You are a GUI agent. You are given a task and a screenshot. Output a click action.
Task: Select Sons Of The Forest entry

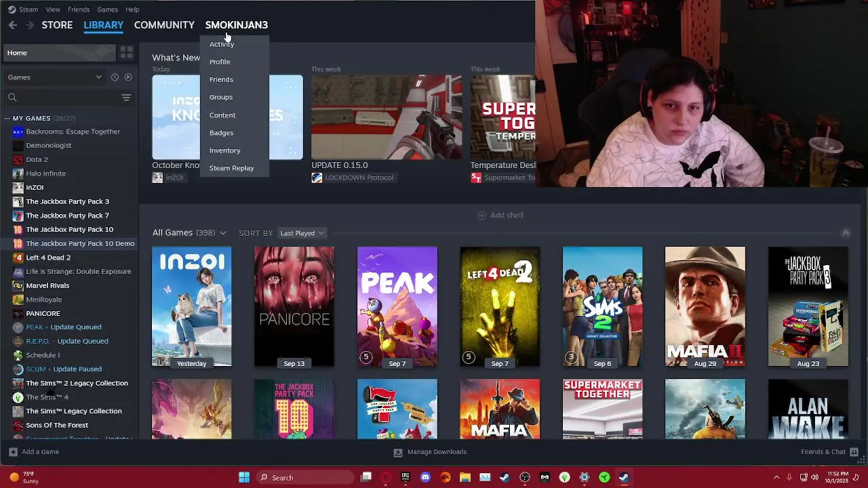(57, 425)
